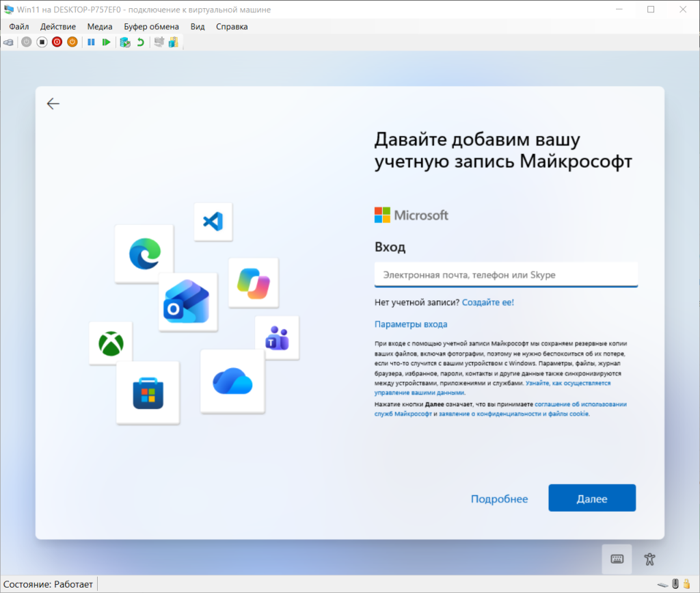The width and height of the screenshot is (700, 593).
Task: Click the Состояние: Работает status text
Action: pyautogui.click(x=49, y=584)
